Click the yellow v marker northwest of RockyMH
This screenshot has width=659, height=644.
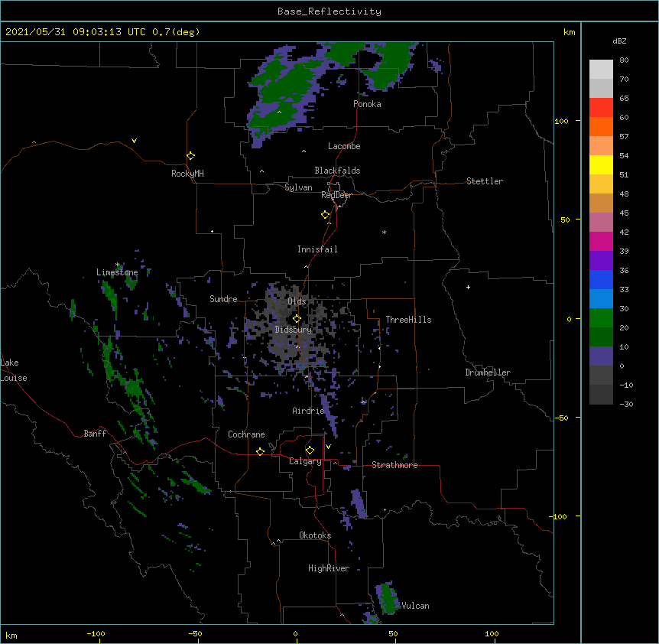pyautogui.click(x=134, y=141)
